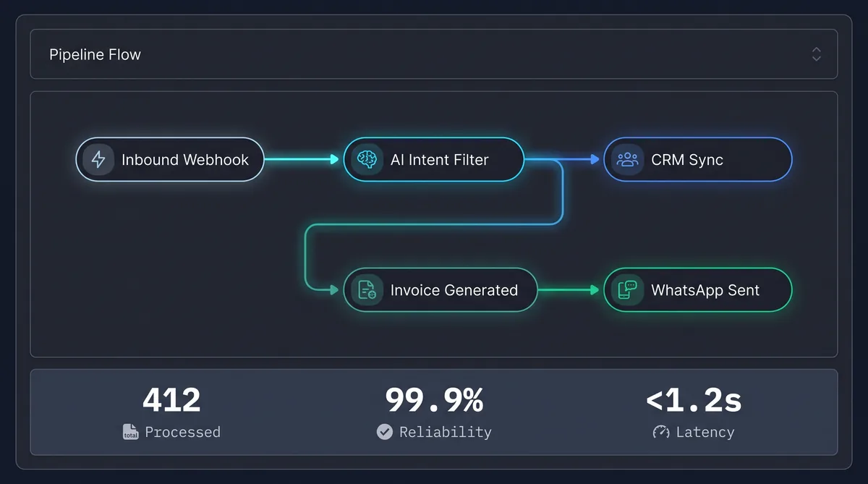The height and width of the screenshot is (484, 868).
Task: Click the phone chat icon on WhatsApp Sent
Action: point(627,290)
